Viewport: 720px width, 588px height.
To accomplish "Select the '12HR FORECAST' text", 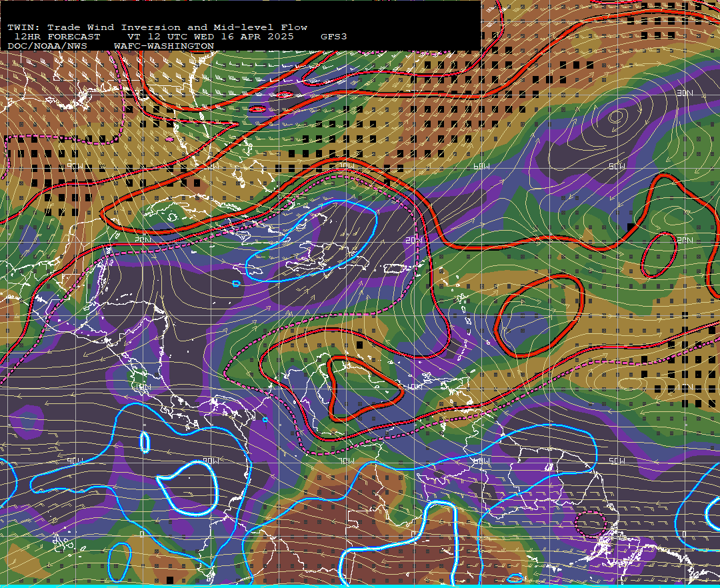I will pyautogui.click(x=57, y=37).
